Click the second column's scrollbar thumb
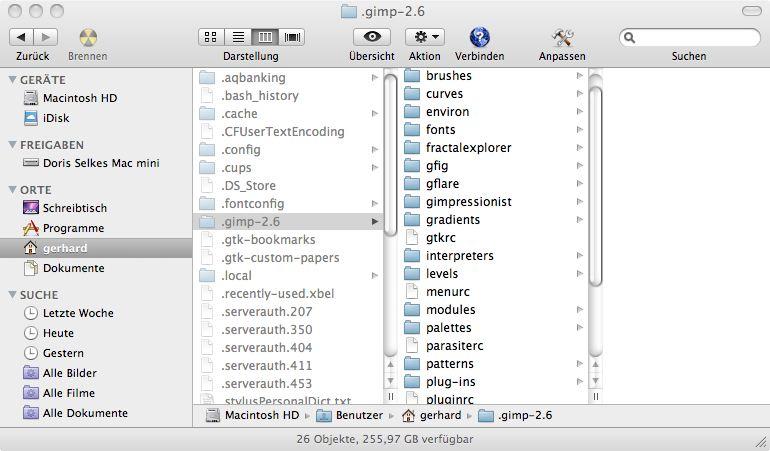 tap(595, 186)
